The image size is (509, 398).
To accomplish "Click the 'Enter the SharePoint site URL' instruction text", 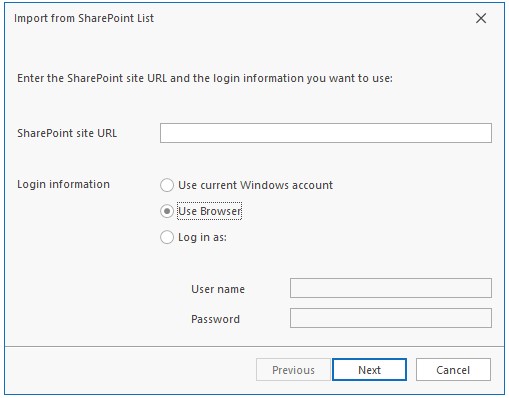I will click(x=205, y=78).
